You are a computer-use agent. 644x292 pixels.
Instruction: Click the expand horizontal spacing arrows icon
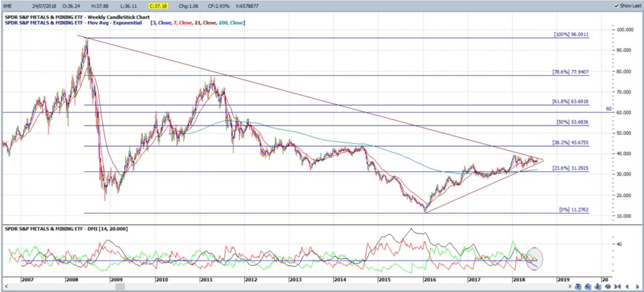click(608, 287)
